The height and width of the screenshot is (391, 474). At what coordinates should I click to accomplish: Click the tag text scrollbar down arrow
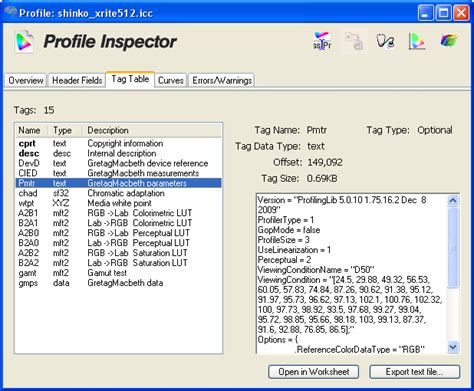click(453, 347)
